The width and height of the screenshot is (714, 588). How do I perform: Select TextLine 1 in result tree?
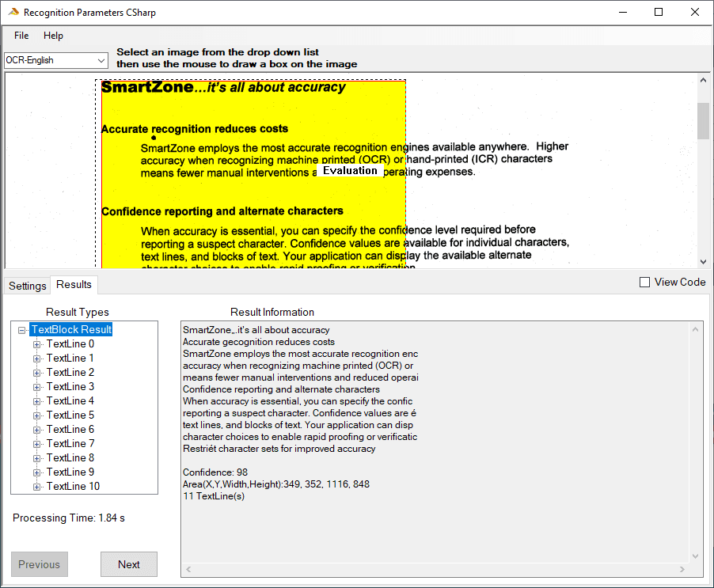[70, 358]
